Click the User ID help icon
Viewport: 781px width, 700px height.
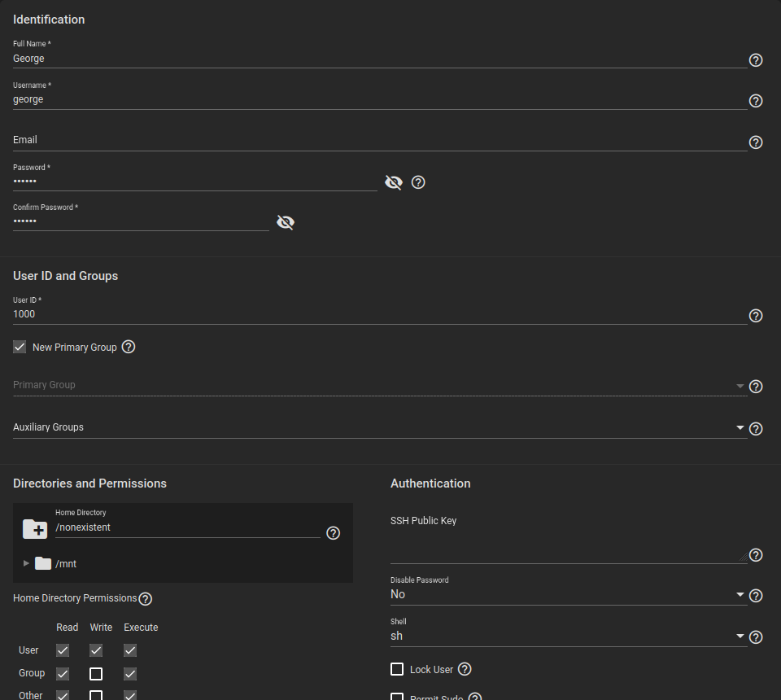coord(755,316)
